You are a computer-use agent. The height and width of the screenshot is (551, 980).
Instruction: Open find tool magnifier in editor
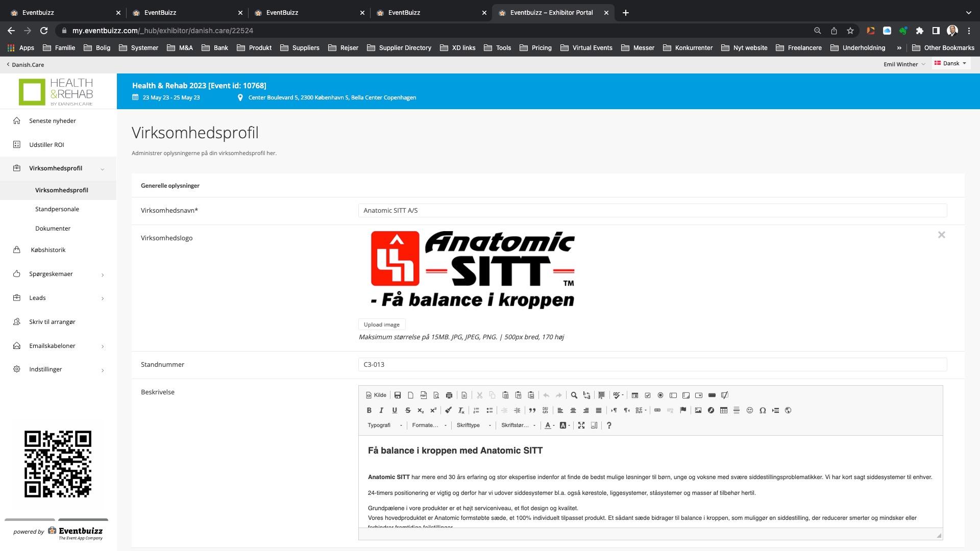click(x=574, y=395)
